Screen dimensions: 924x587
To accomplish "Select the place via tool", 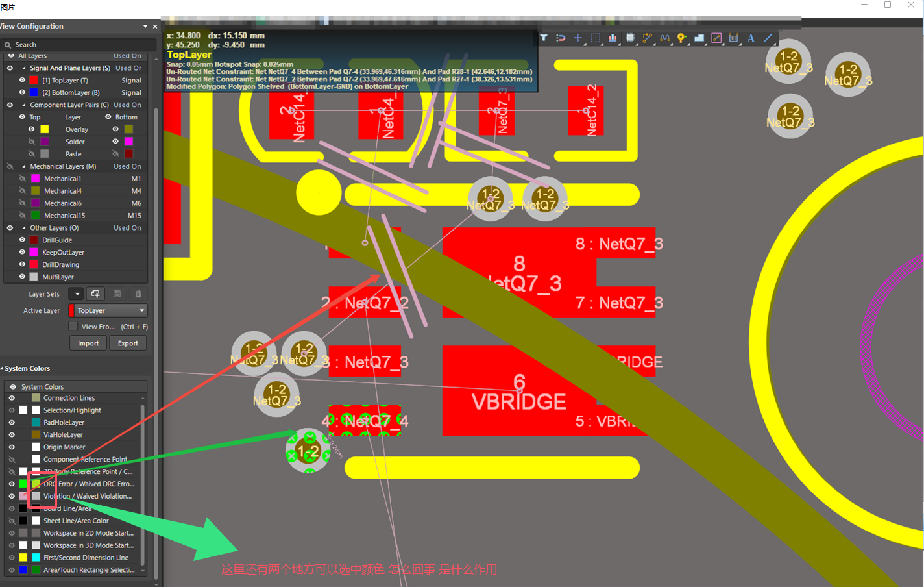I will (681, 38).
